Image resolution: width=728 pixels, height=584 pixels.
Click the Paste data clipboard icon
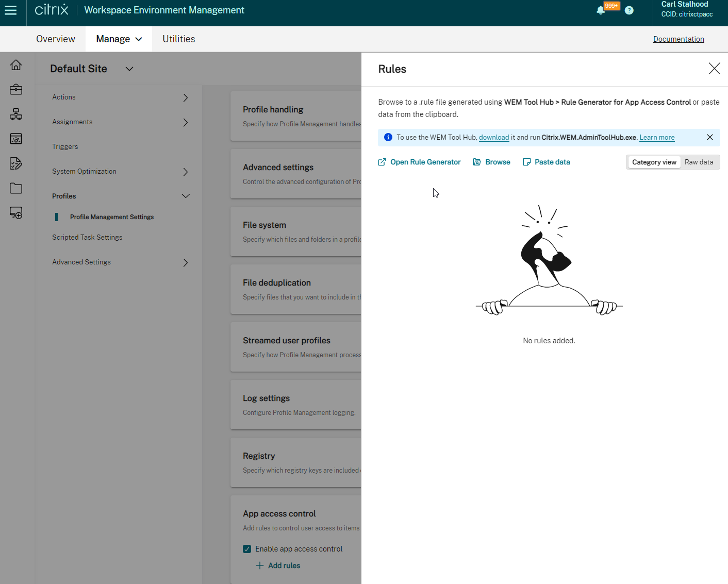click(x=526, y=162)
